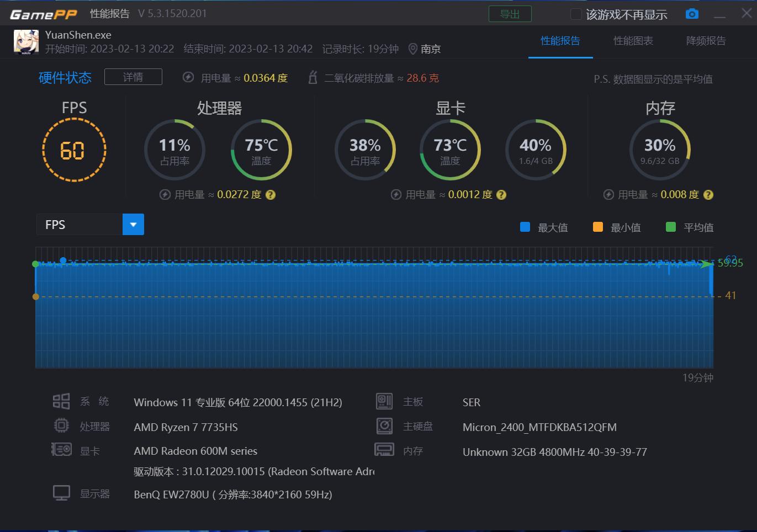757x532 pixels.
Task: Click the 主硬盘 hard disk icon
Action: [384, 425]
